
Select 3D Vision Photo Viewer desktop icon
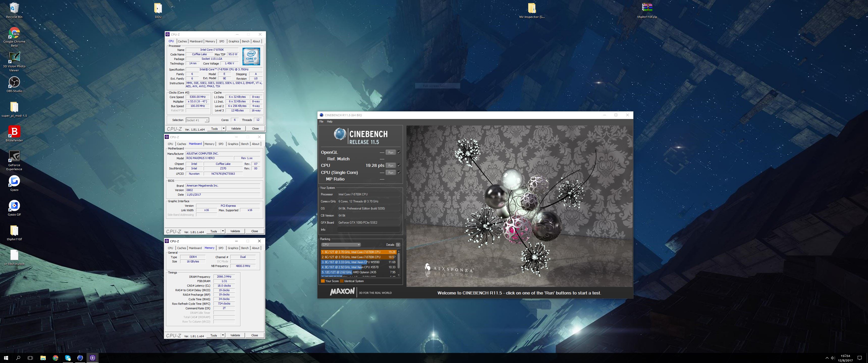14,62
